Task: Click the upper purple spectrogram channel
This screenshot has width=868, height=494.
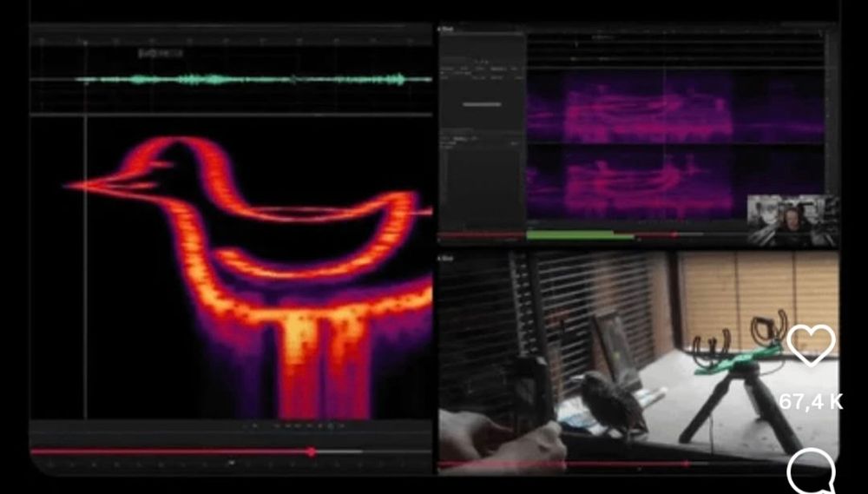Action: click(x=675, y=106)
